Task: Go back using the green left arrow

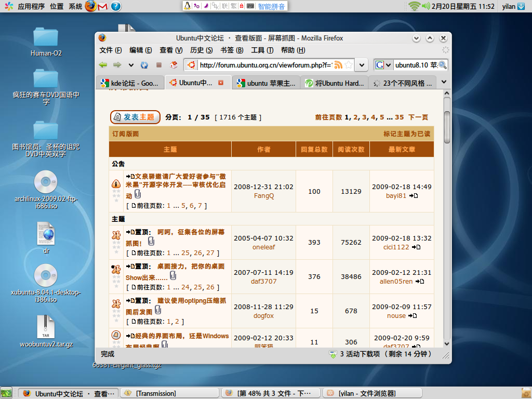Action: point(103,65)
